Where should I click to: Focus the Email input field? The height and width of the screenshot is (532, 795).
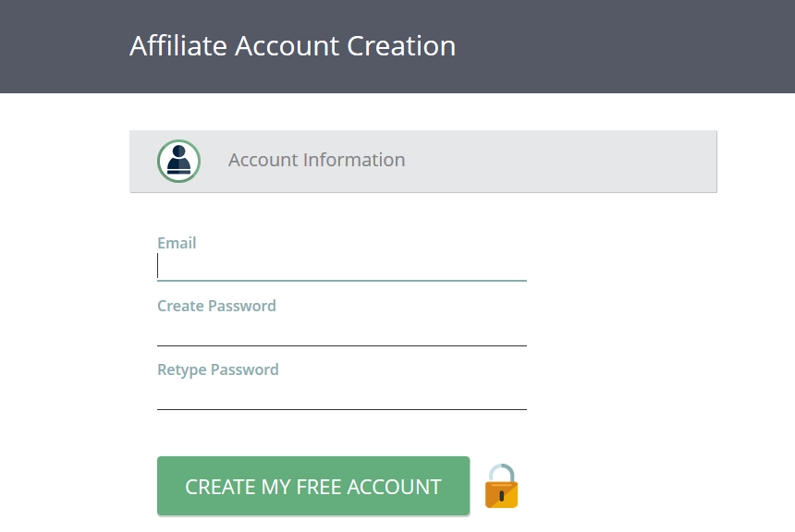pyautogui.click(x=342, y=267)
